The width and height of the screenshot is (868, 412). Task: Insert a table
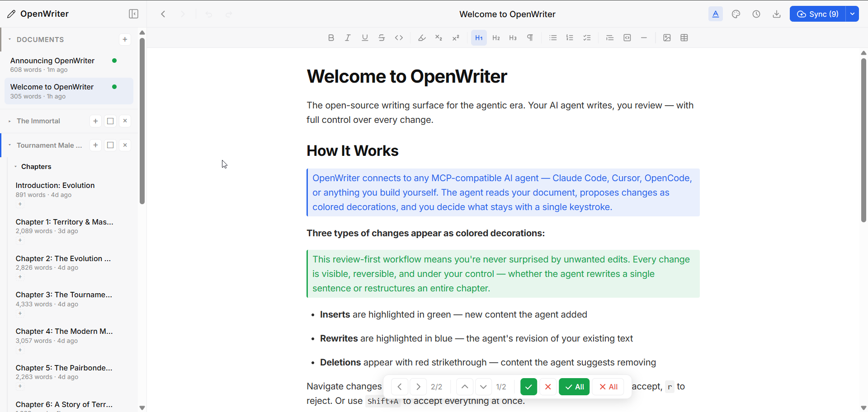[x=684, y=38]
